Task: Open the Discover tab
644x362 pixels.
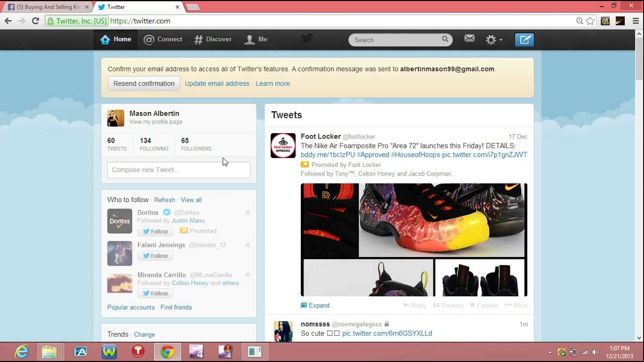Action: coord(213,39)
